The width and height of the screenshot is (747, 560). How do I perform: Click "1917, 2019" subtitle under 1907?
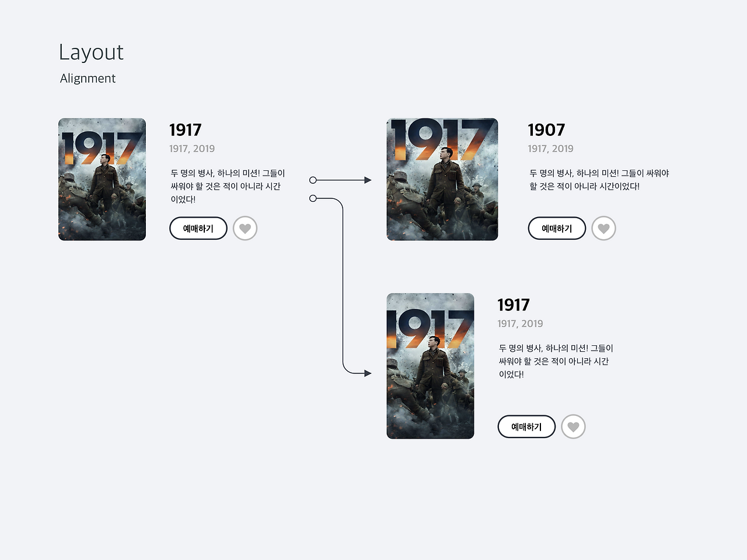[550, 148]
